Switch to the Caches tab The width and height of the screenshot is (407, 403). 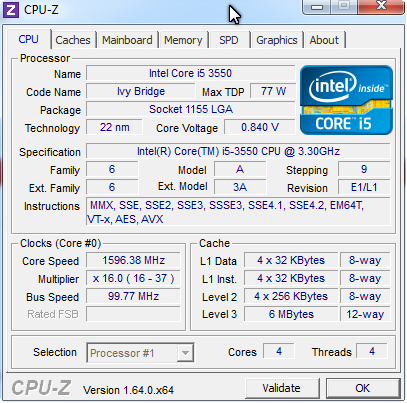tap(73, 40)
